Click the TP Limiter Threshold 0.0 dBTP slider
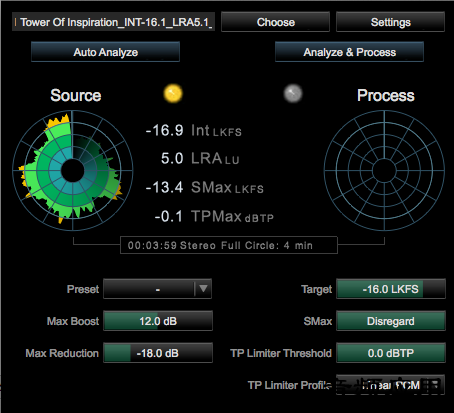Viewport: 454px width, 413px height. [390, 353]
